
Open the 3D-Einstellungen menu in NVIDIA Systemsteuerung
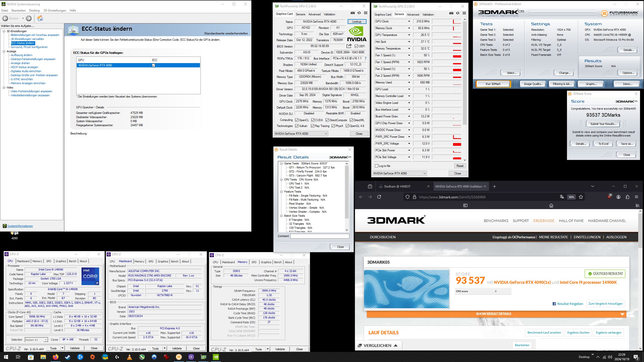point(55,10)
